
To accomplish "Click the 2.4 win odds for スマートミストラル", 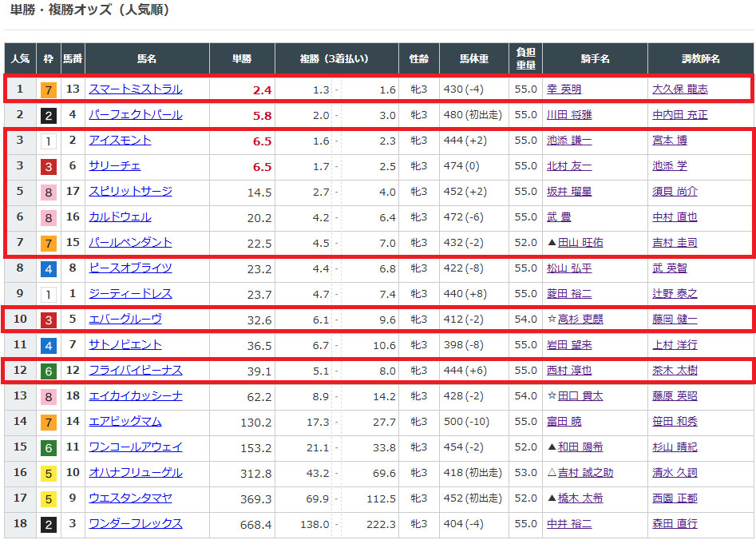I will pos(262,90).
